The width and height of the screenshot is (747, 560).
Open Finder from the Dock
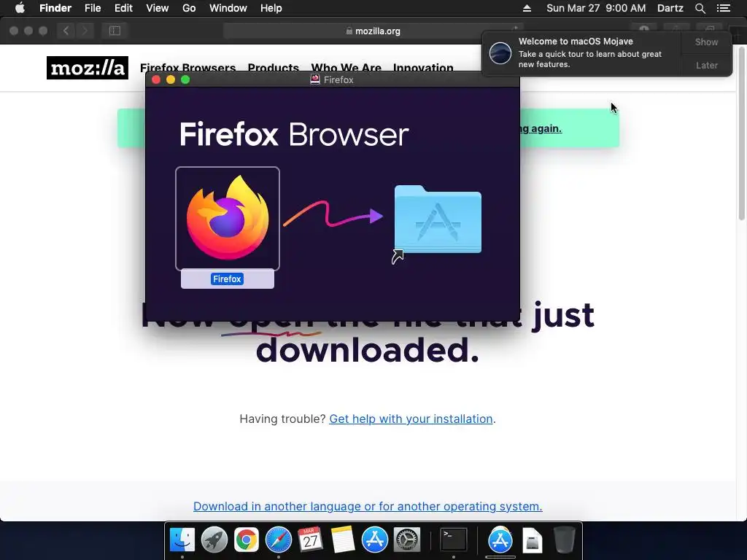click(182, 540)
